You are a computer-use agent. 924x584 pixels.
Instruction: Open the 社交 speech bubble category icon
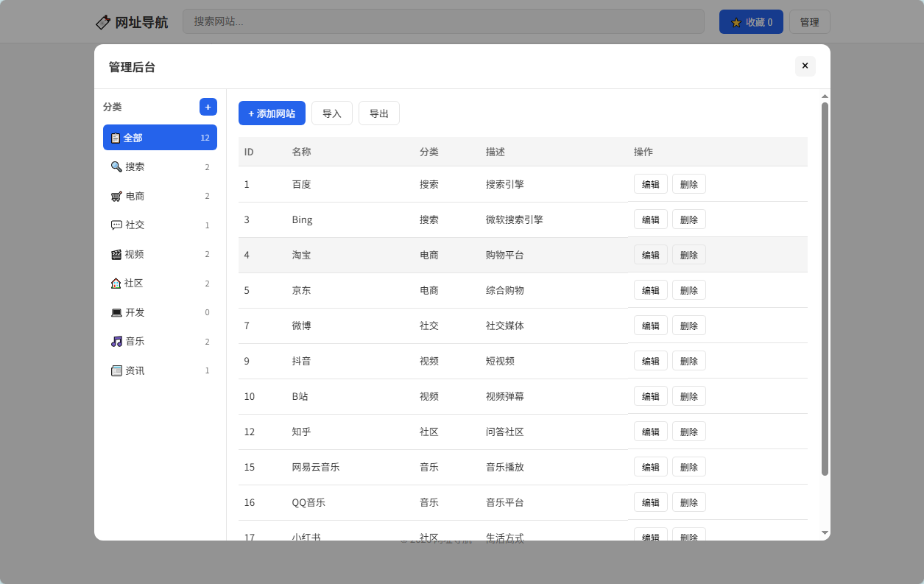[x=116, y=225]
